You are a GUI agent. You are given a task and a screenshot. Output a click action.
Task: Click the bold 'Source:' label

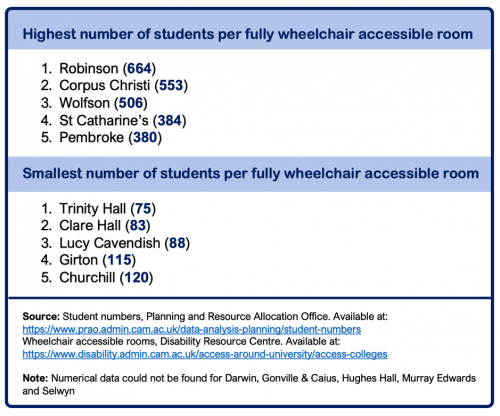pos(41,316)
